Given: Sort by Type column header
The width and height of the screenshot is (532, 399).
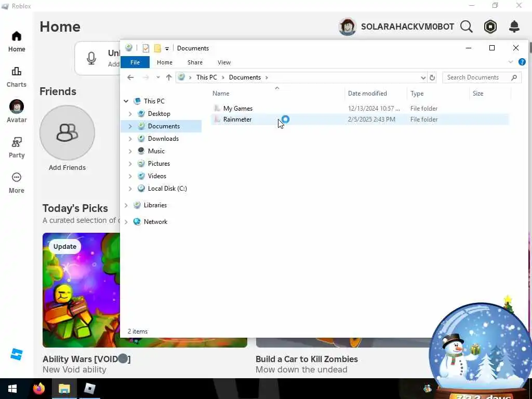Looking at the screenshot, I should pyautogui.click(x=417, y=94).
